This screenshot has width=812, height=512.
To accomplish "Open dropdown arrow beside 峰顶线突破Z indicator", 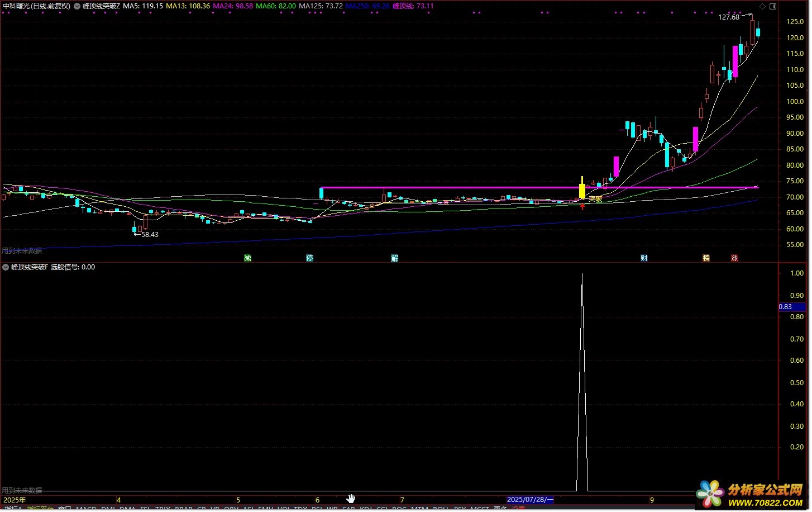I will coord(77,6).
